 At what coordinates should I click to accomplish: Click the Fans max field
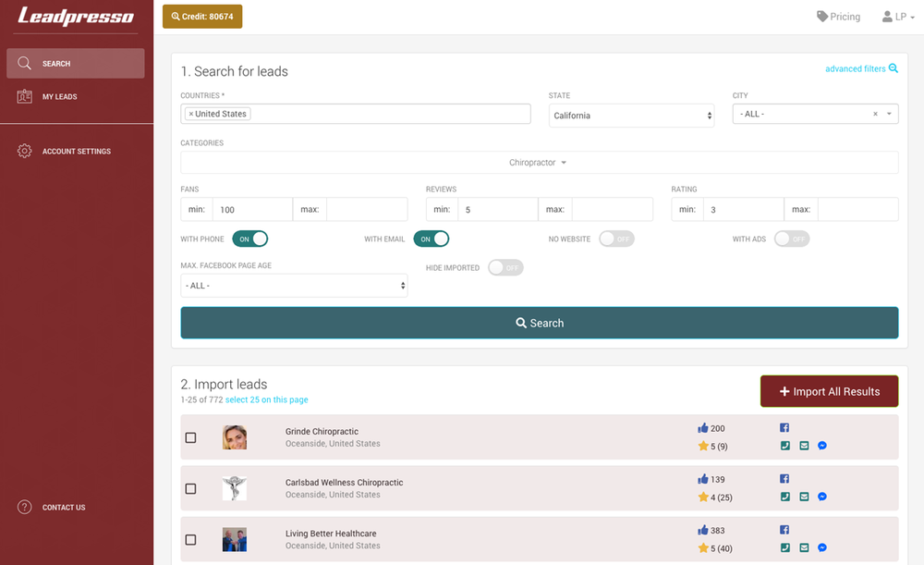367,209
